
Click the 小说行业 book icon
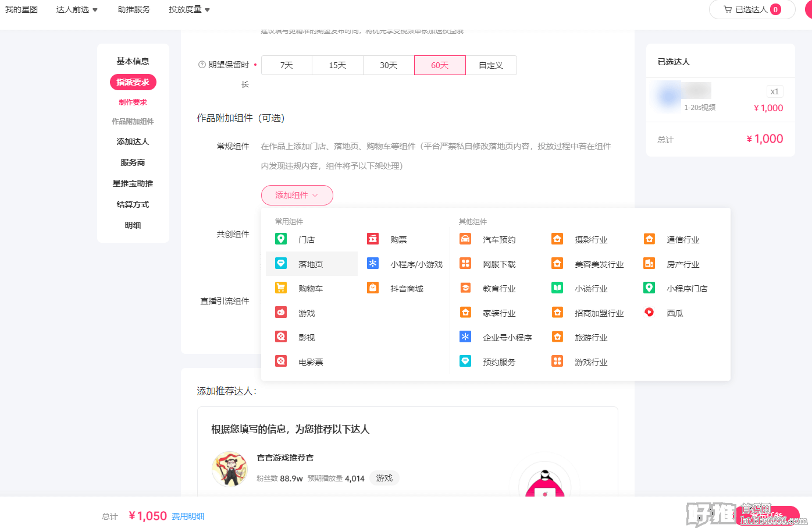point(557,288)
